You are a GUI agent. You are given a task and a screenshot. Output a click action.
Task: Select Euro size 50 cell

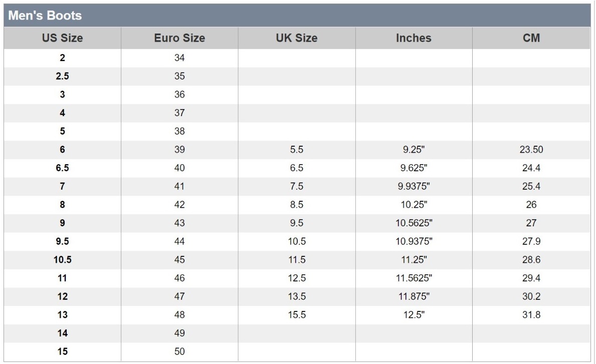(179, 351)
